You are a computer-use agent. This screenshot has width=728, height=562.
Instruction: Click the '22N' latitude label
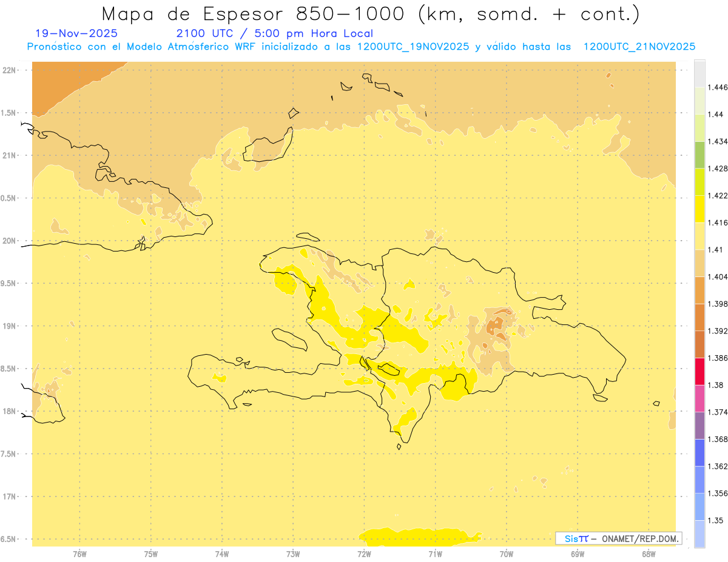(x=9, y=70)
